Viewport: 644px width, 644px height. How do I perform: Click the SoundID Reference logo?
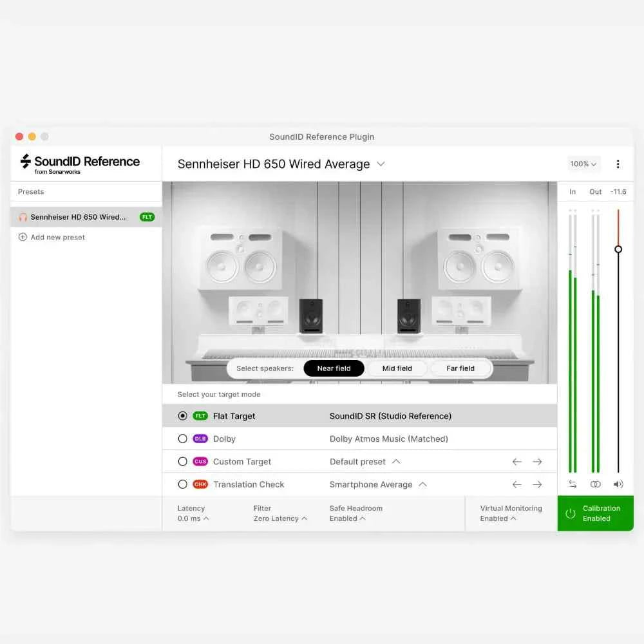tap(79, 163)
